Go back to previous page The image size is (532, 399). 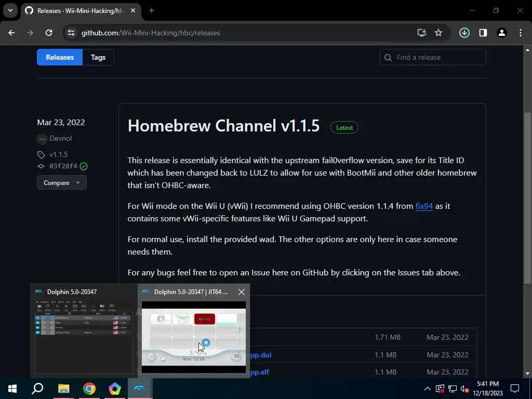pyautogui.click(x=11, y=33)
